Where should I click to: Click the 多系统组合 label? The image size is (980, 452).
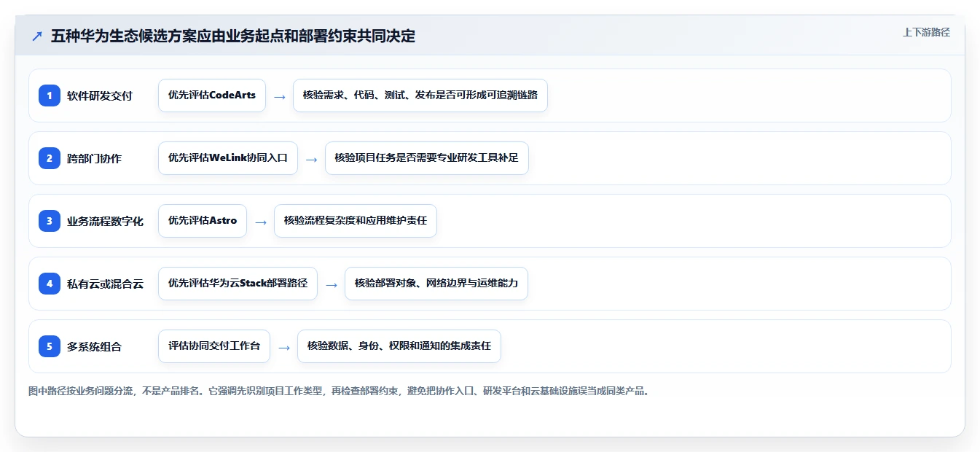click(94, 346)
